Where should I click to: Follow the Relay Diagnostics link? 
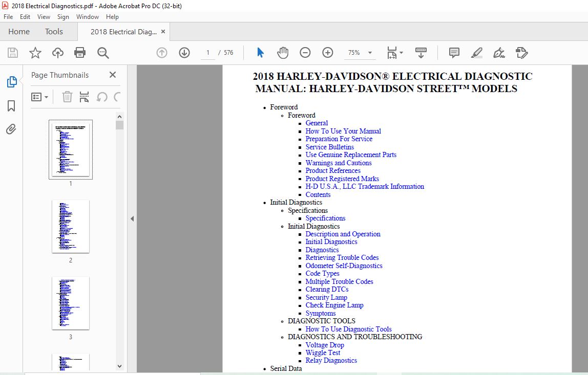click(x=331, y=361)
